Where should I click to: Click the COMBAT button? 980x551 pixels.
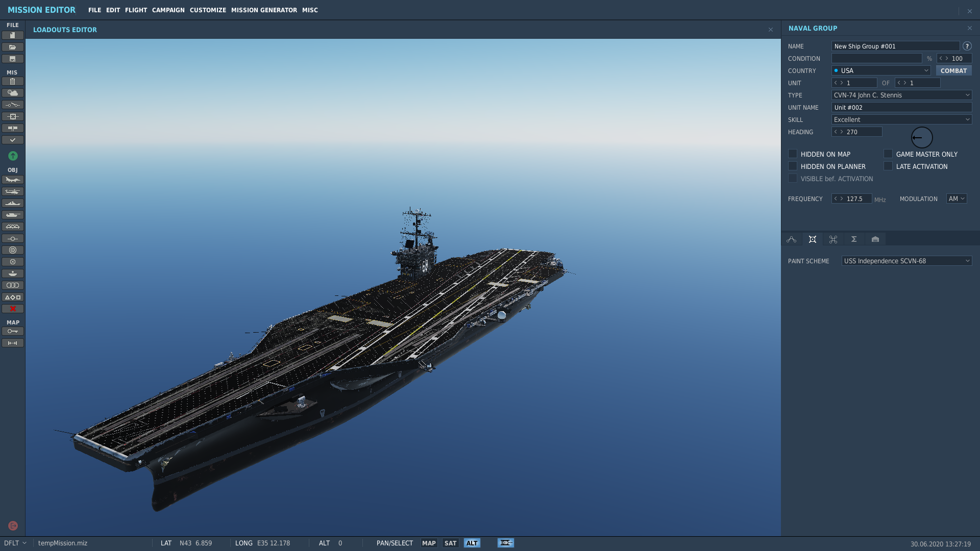coord(953,70)
